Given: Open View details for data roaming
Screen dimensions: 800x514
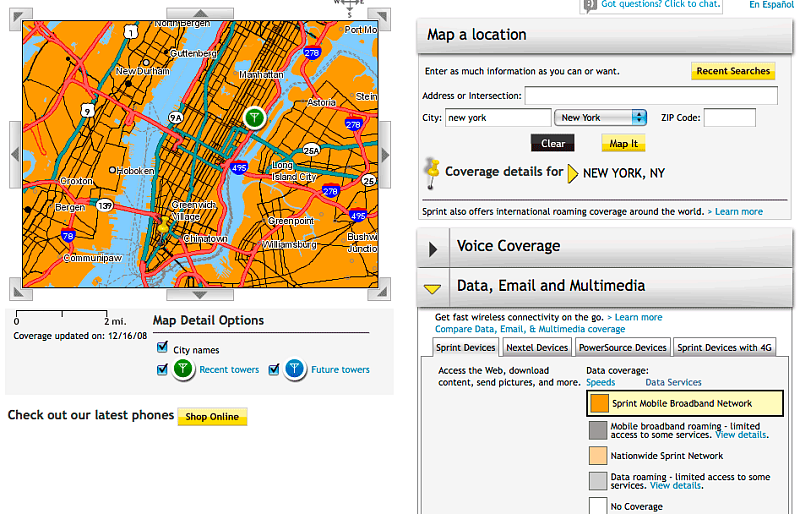Looking at the screenshot, I should coord(677,485).
